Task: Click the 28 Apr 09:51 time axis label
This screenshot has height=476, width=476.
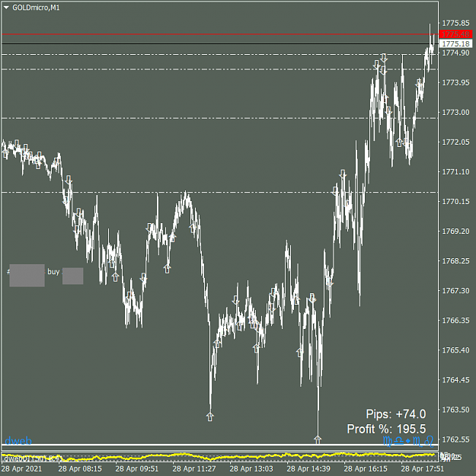Action: point(137,468)
